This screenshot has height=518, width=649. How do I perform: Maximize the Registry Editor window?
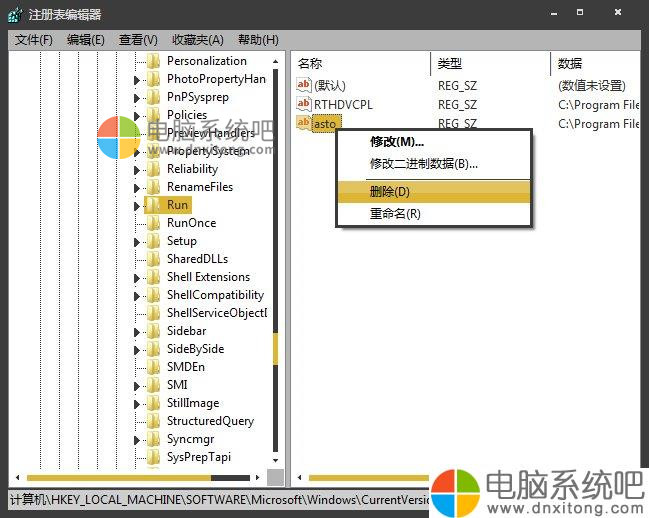click(x=580, y=13)
